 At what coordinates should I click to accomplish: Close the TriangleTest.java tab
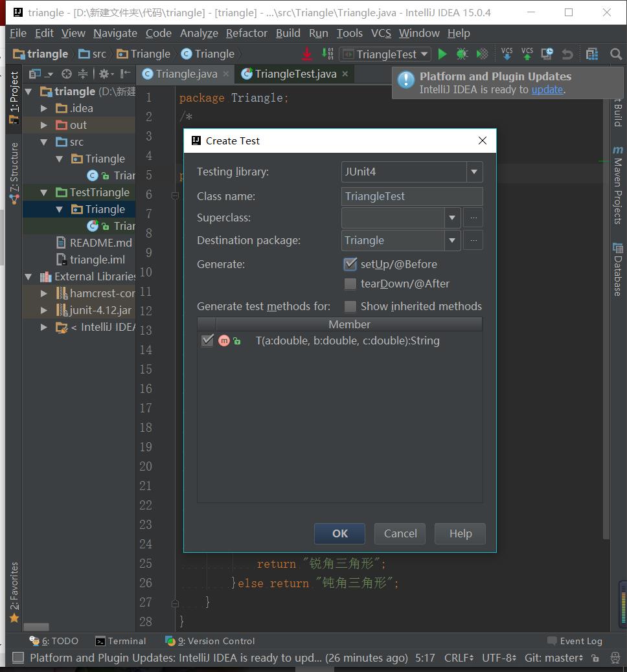coord(345,74)
